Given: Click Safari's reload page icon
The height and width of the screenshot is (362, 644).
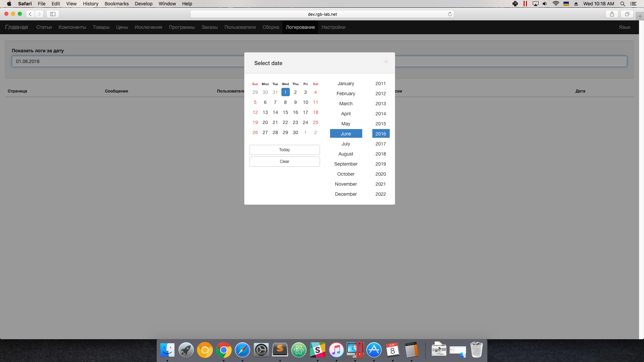Looking at the screenshot, I should [450, 14].
